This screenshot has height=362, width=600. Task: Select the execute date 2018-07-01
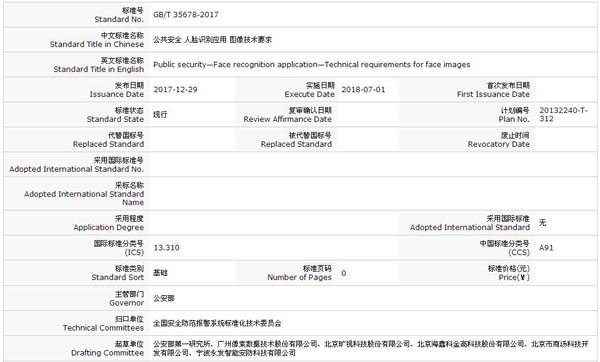(363, 90)
